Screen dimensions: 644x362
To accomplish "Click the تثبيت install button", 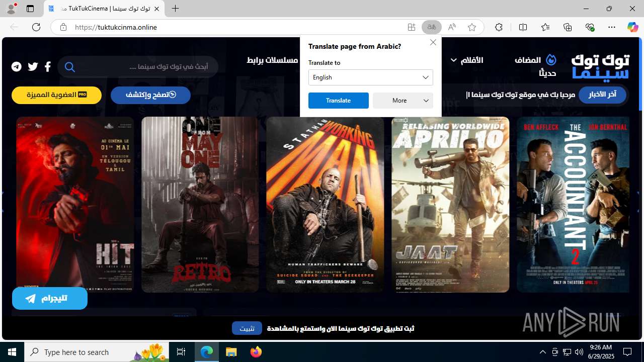I will [247, 328].
